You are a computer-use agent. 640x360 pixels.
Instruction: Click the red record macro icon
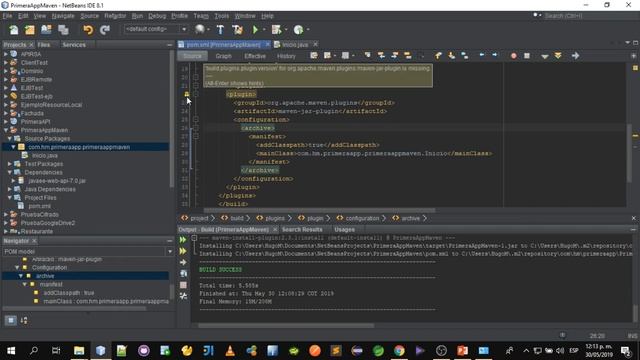(x=513, y=56)
